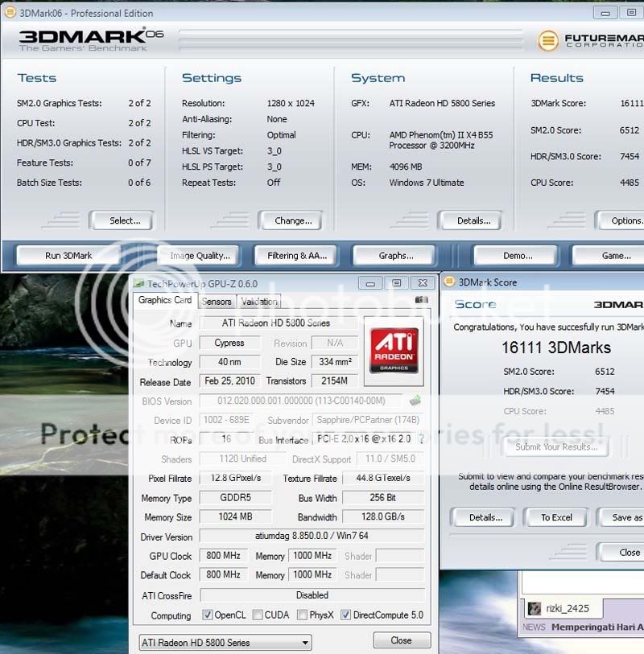Click the Save as button
This screenshot has height=654, width=644.
pos(622,517)
